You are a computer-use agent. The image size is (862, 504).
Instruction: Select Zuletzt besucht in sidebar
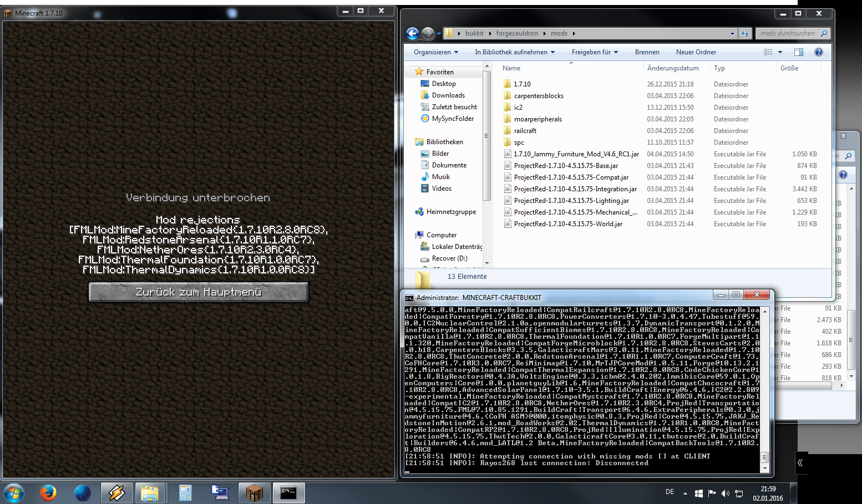tap(454, 107)
